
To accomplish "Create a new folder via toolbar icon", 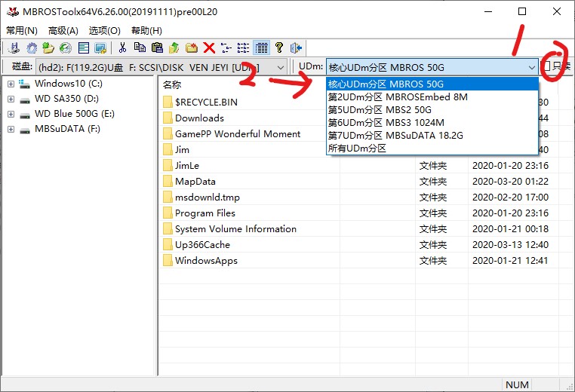I will (192, 47).
